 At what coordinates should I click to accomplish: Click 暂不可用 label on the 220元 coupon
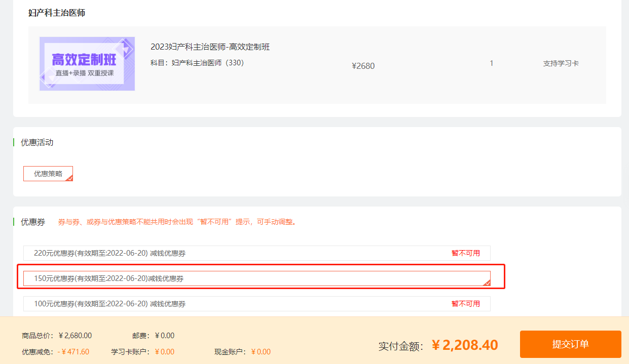[x=465, y=253]
